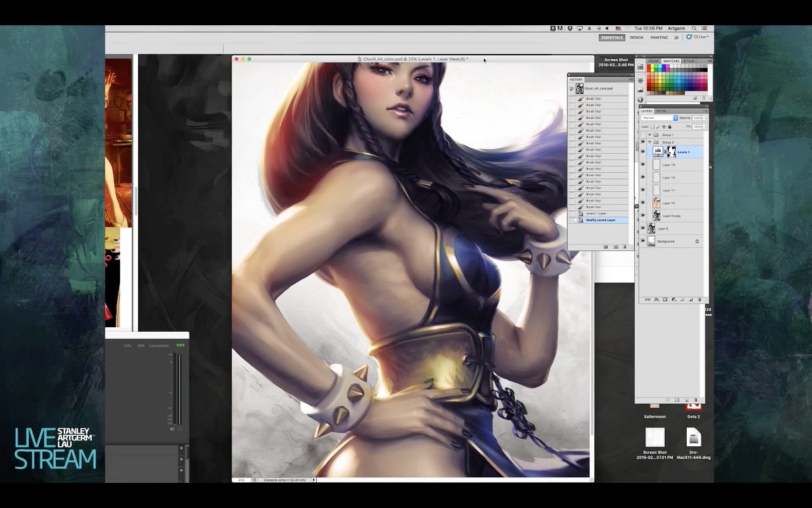Show Group 1 by clicking its visibility box
Viewport: 812px width, 508px height.
pyautogui.click(x=643, y=135)
